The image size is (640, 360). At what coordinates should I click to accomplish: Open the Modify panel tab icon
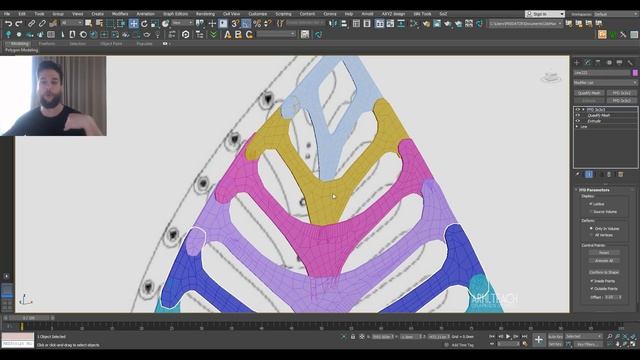tap(587, 62)
